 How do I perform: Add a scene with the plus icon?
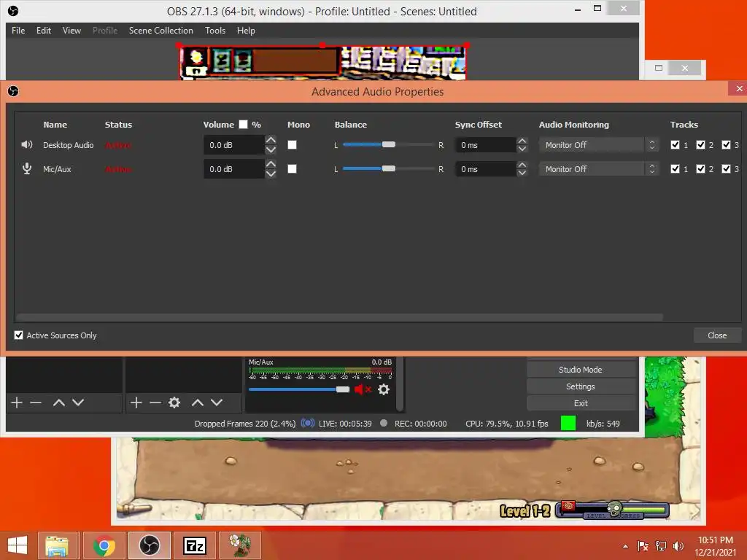17,402
